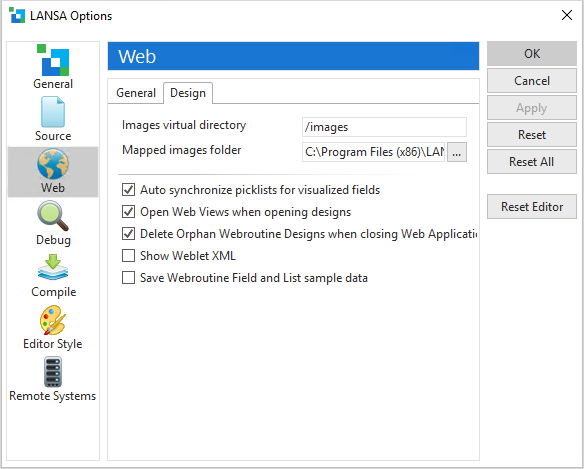Click the Reset Editor button

click(x=532, y=206)
